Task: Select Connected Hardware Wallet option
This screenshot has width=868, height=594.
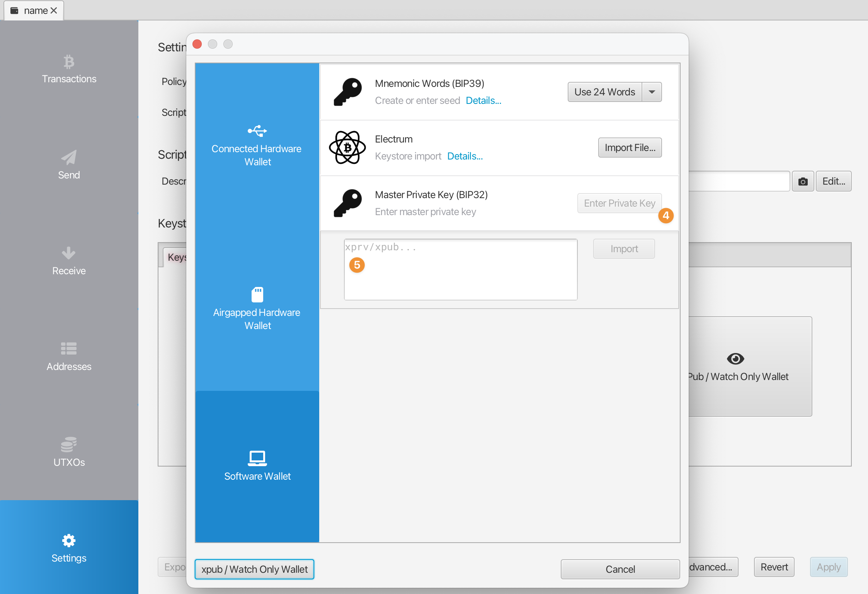Action: click(x=257, y=146)
